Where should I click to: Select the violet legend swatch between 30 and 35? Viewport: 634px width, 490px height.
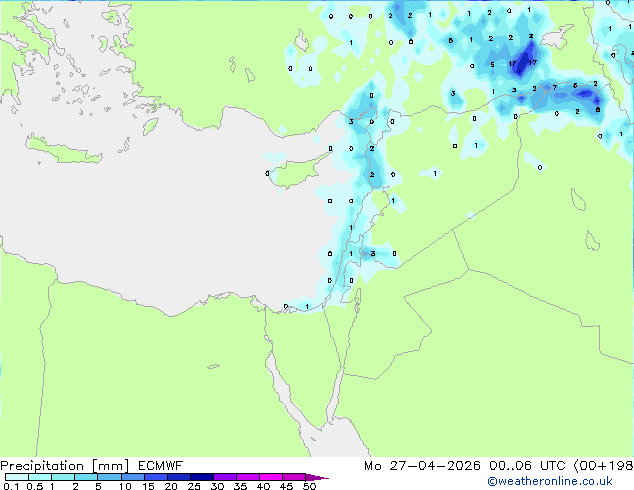224,477
